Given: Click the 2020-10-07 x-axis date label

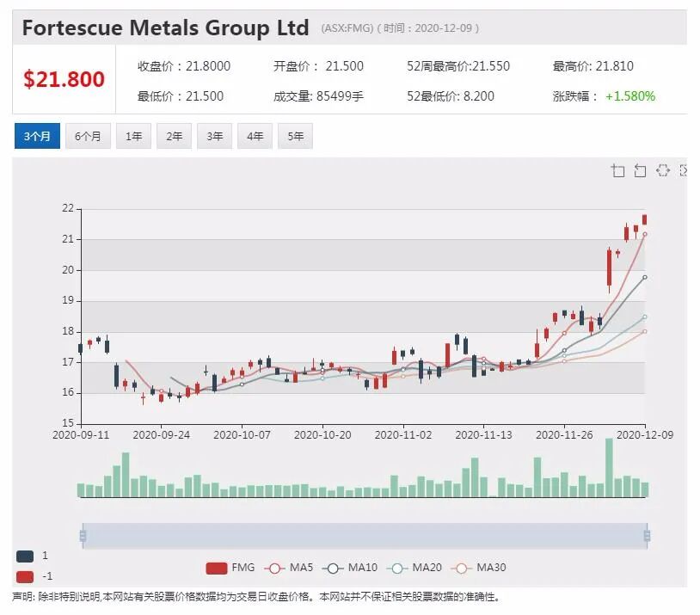Looking at the screenshot, I should click(242, 435).
